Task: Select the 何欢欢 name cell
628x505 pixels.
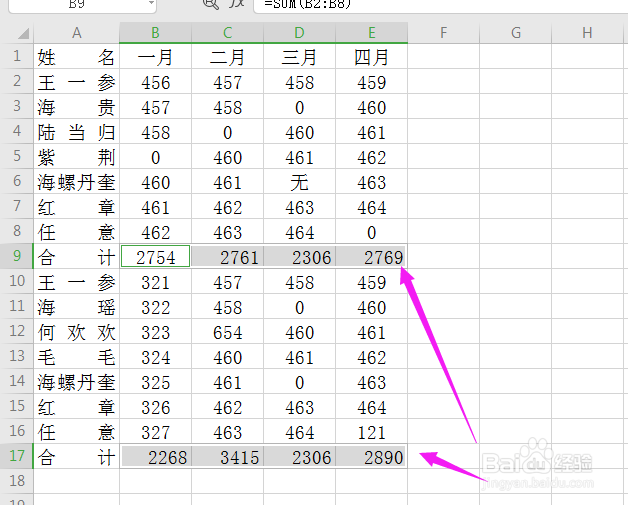Action: click(x=76, y=332)
